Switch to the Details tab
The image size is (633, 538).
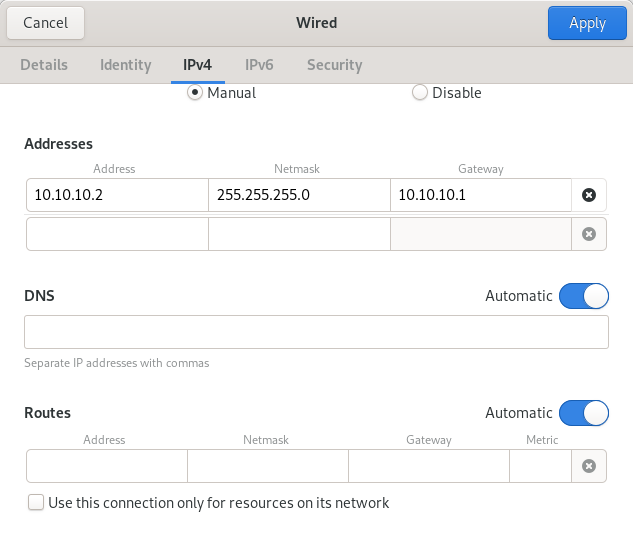tap(44, 65)
